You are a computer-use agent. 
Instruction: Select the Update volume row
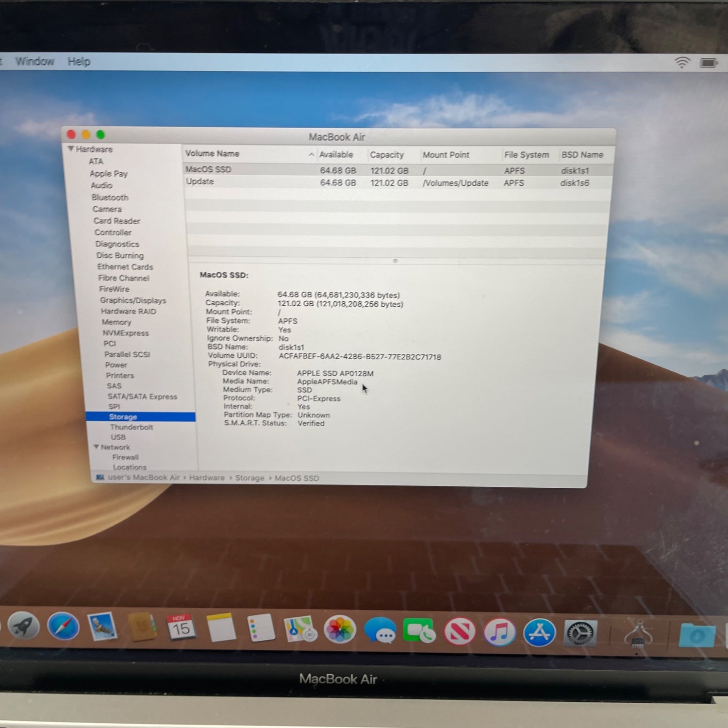pos(200,182)
